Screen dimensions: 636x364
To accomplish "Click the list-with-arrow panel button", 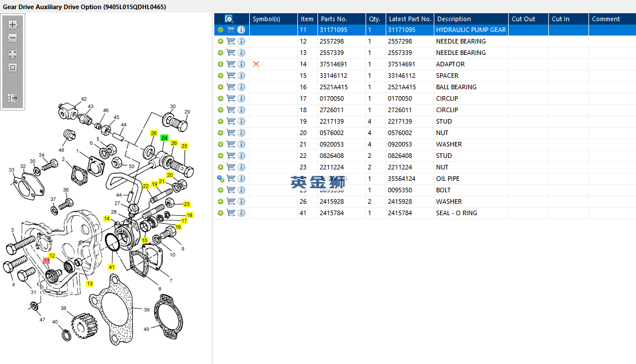I will [x=13, y=98].
